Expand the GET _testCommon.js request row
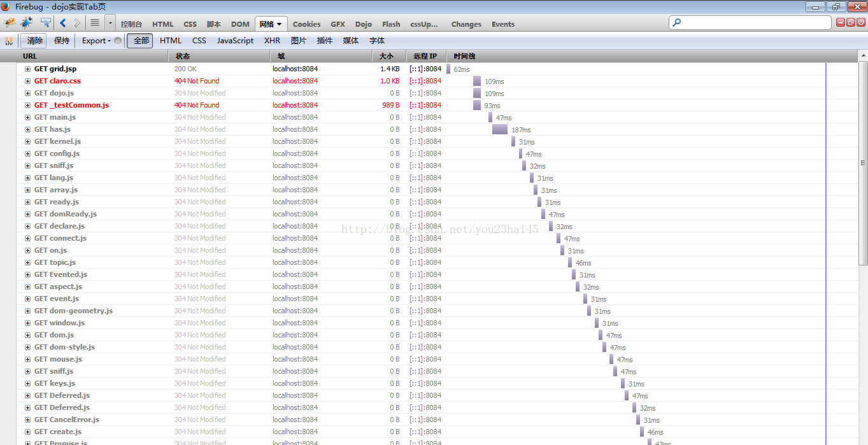 coord(27,105)
